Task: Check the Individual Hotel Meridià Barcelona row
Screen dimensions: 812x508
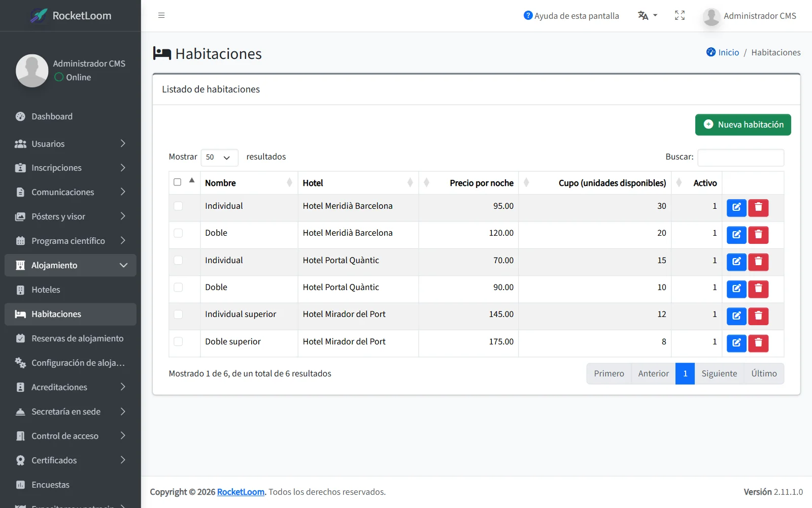Action: [178, 206]
